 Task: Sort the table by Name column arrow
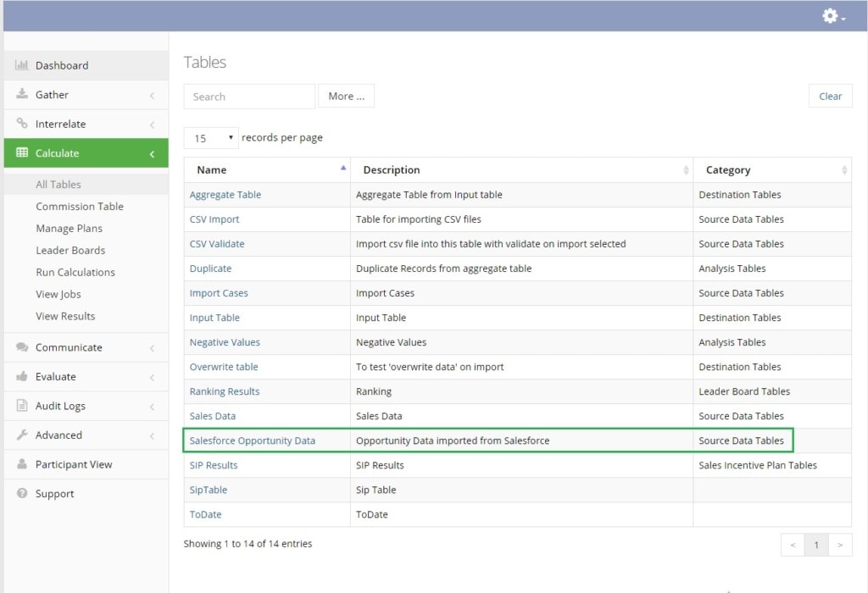click(x=343, y=168)
